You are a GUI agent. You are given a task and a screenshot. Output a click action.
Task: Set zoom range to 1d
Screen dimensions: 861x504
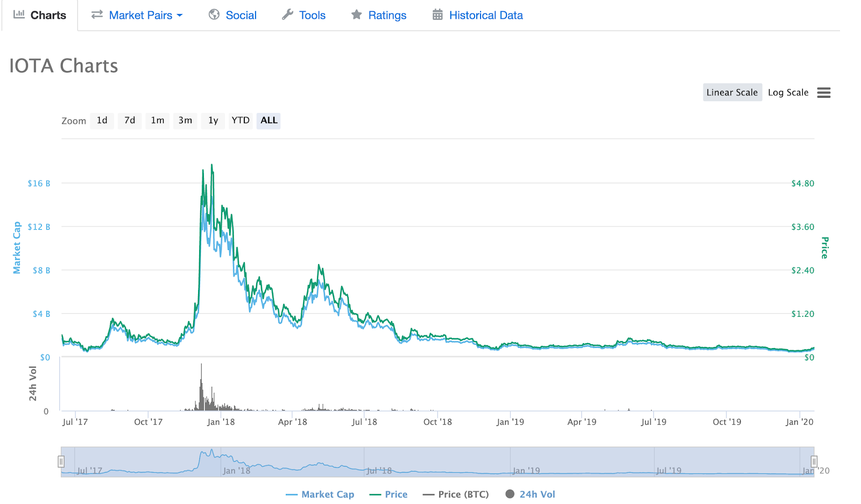pyautogui.click(x=102, y=120)
